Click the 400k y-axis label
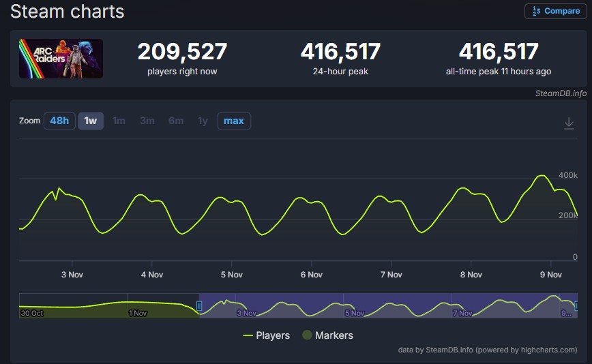 coord(568,175)
